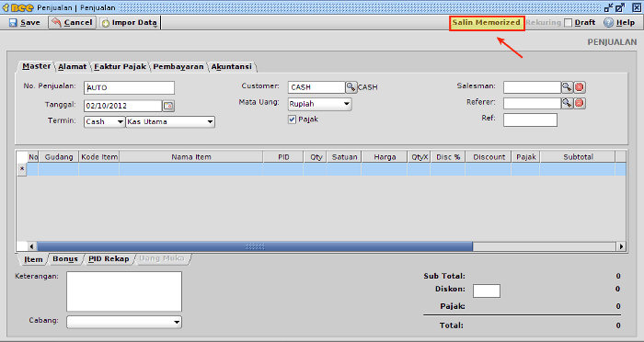This screenshot has width=644, height=342.
Task: Click the Help question mark icon
Action: coord(608,23)
